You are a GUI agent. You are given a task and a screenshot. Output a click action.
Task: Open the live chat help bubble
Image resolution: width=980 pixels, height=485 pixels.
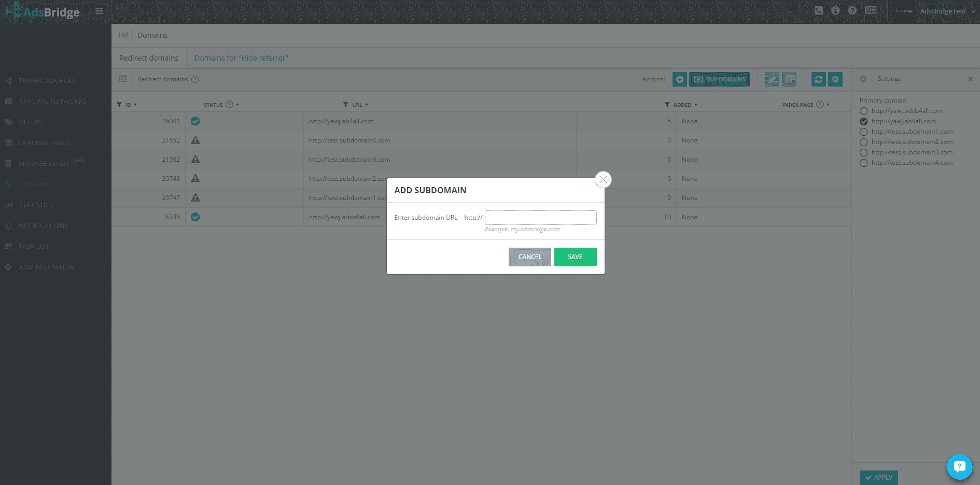[x=960, y=467]
